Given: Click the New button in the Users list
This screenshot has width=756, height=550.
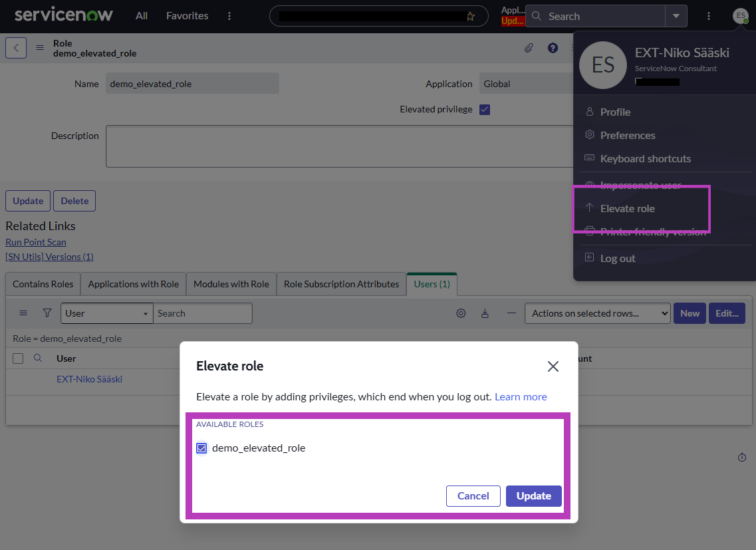Looking at the screenshot, I should (x=690, y=313).
